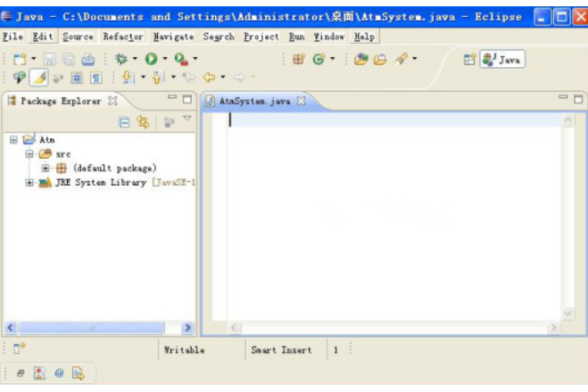Screen dimensions: 588x392
Task: Click the Save icon in toolbar
Action: (49, 59)
